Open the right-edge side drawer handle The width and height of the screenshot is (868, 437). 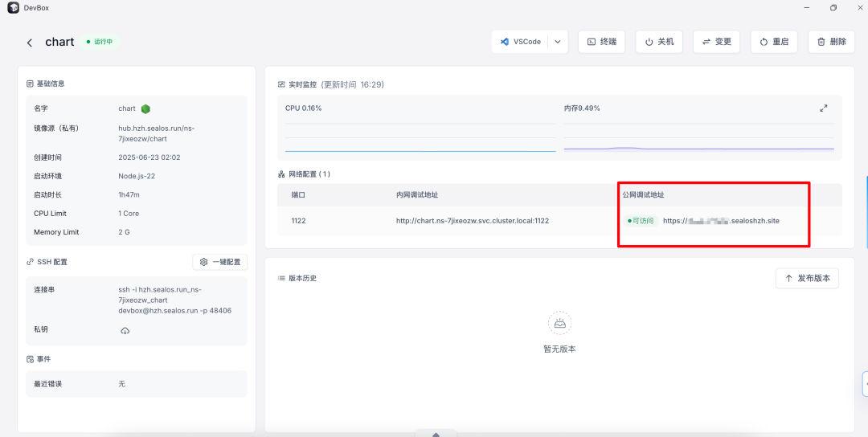pyautogui.click(x=866, y=385)
